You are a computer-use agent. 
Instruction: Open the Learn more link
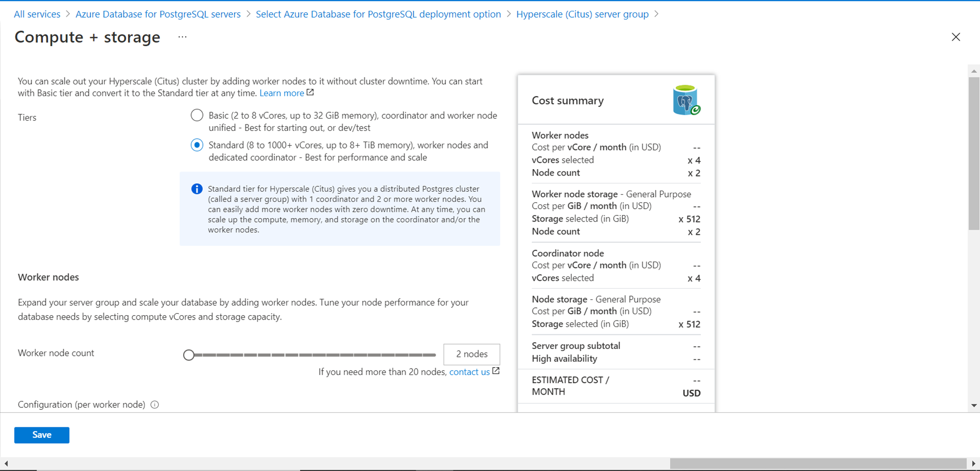tap(281, 93)
